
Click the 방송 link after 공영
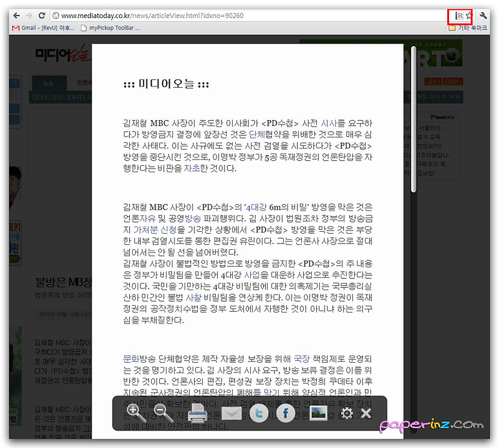193,219
